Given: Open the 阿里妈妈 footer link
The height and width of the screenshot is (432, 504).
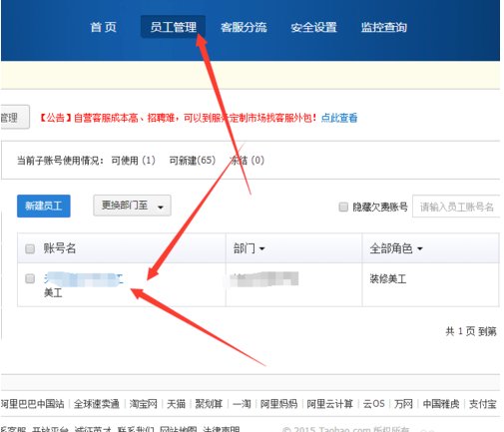Looking at the screenshot, I should pos(278,404).
